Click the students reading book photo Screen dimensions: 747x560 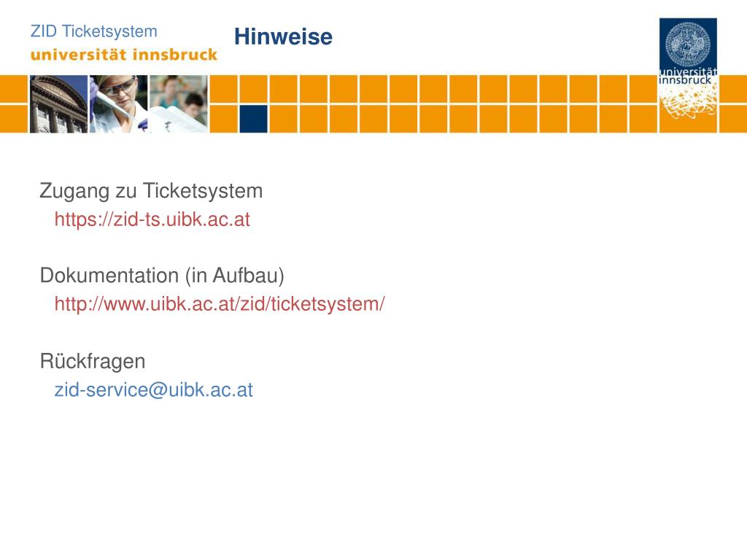(179, 104)
